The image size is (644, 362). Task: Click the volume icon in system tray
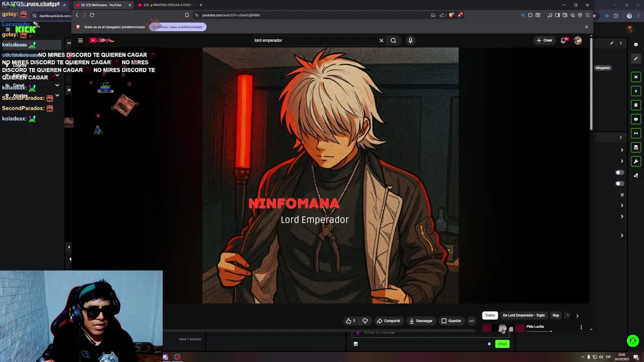pos(601,357)
